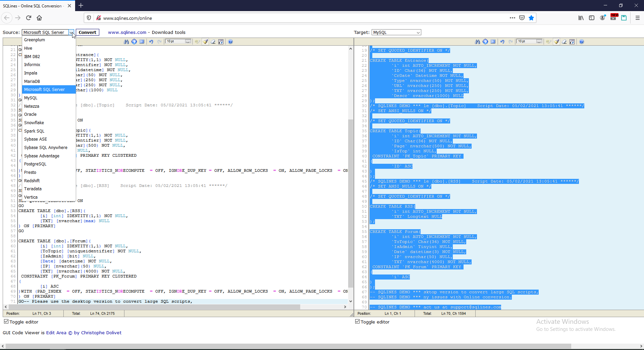Click syntax highlight brush in source editor

coord(205,42)
